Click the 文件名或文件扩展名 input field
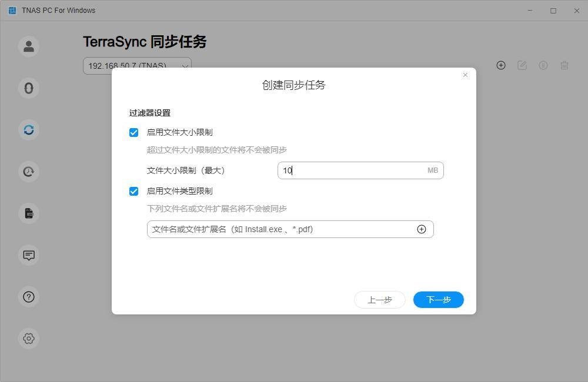Image resolution: width=588 pixels, height=382 pixels. 281,229
